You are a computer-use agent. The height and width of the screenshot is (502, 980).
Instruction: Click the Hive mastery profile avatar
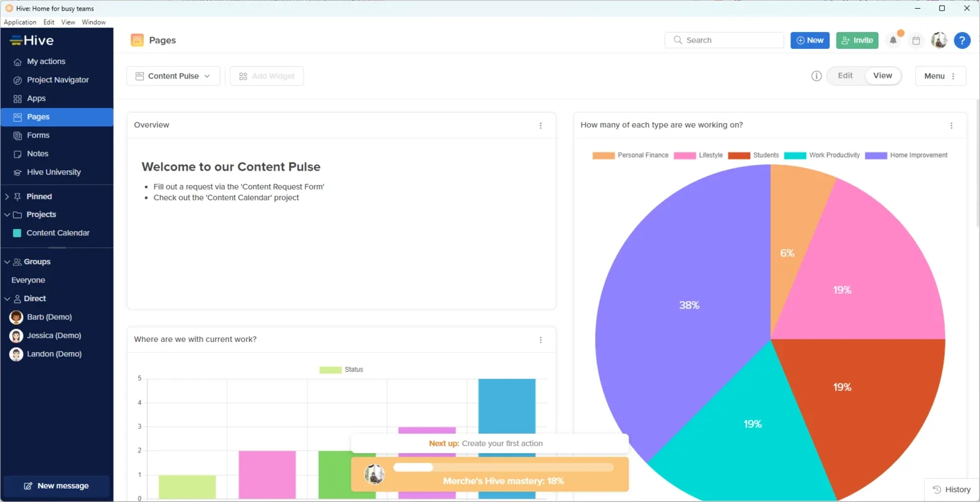375,474
